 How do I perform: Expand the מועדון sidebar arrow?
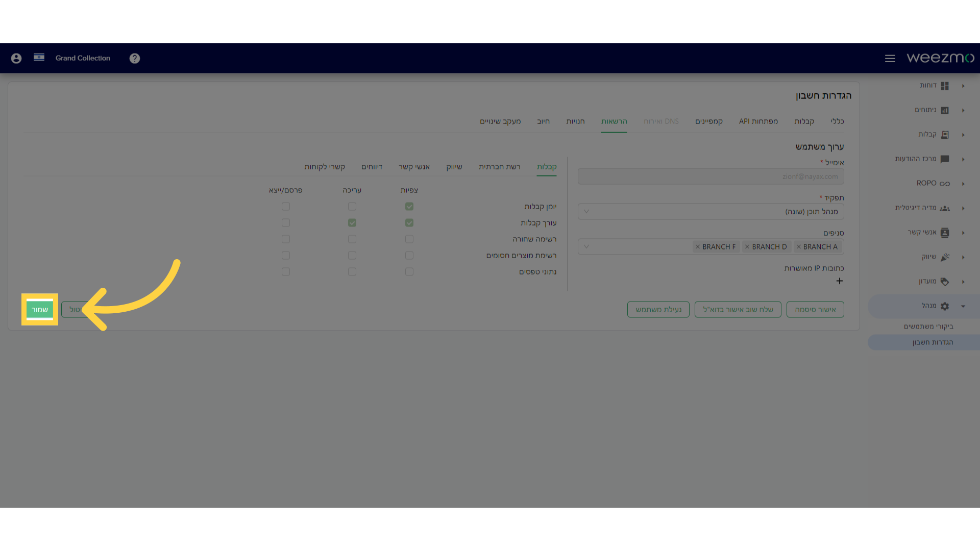click(963, 282)
